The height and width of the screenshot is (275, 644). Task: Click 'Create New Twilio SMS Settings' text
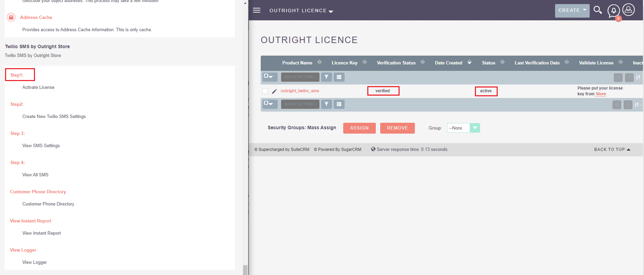coord(54,116)
